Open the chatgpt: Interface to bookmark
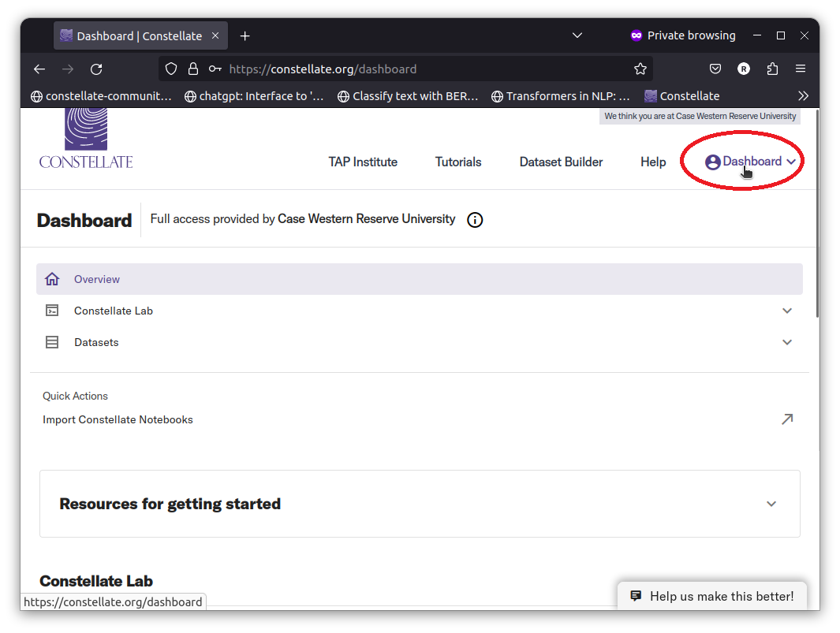This screenshot has width=840, height=633. tap(254, 96)
